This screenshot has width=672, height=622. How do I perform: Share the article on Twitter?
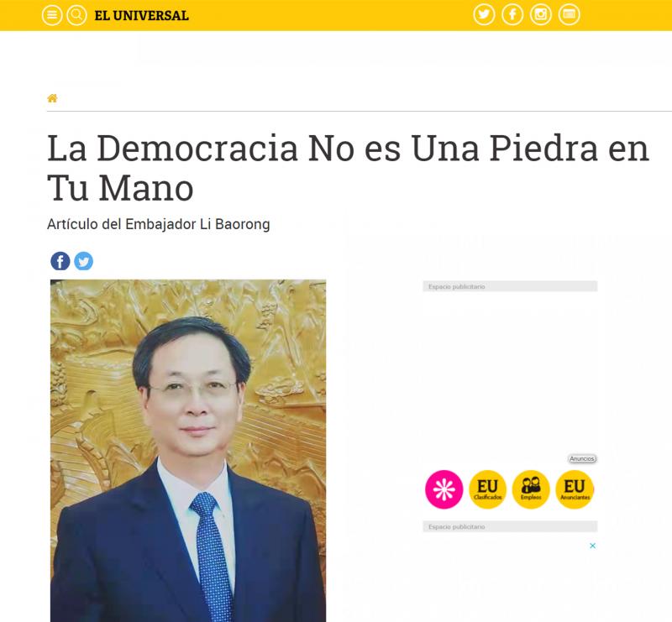[x=83, y=261]
